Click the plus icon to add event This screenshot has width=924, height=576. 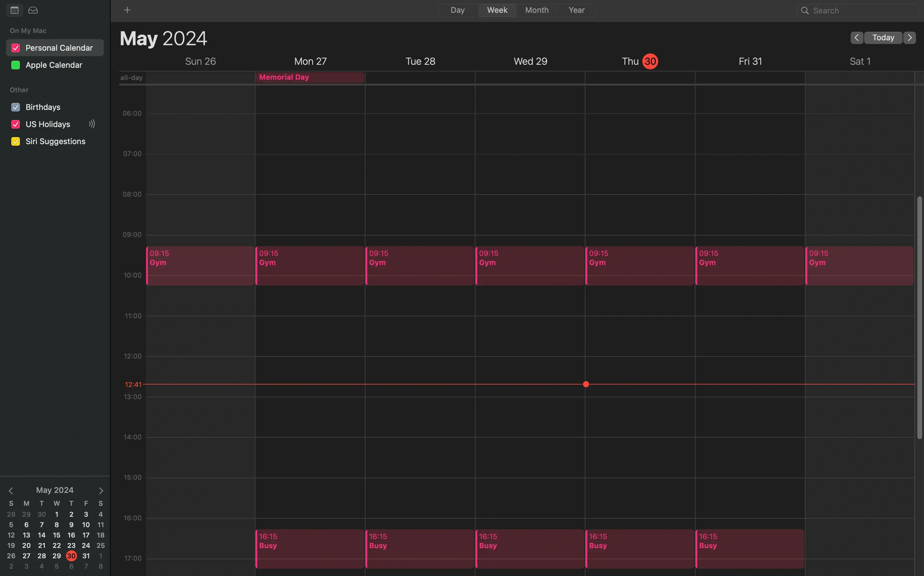127,10
